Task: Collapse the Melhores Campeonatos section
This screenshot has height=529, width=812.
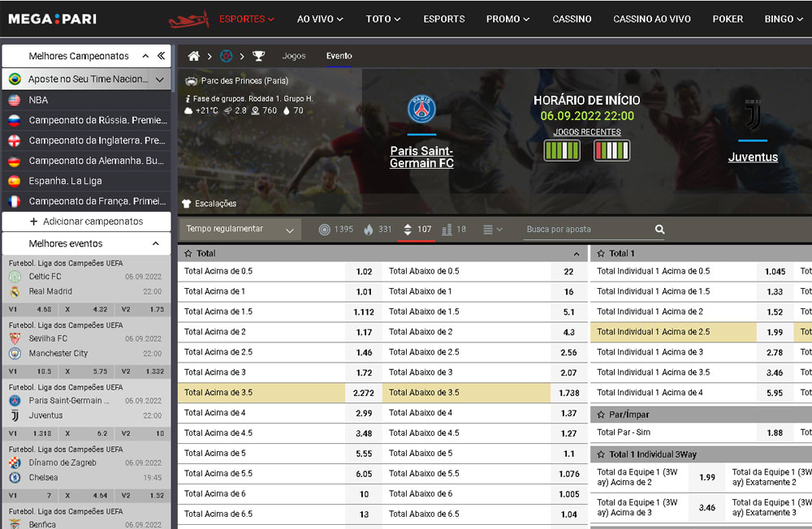Action: [x=145, y=56]
